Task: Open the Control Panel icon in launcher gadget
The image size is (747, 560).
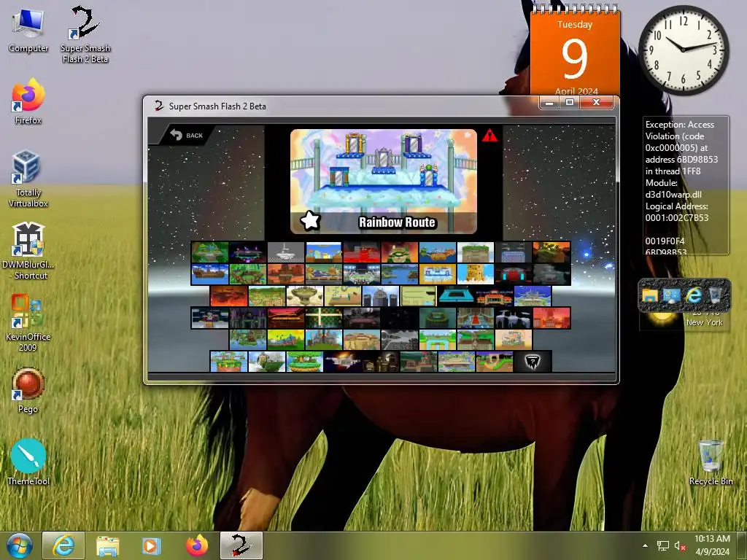Action: tap(672, 296)
